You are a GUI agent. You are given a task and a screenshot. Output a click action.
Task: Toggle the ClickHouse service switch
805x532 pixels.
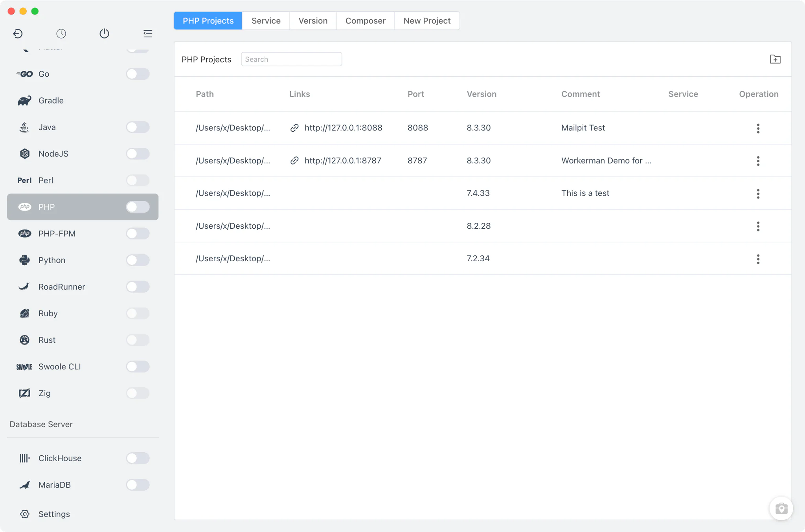click(138, 458)
